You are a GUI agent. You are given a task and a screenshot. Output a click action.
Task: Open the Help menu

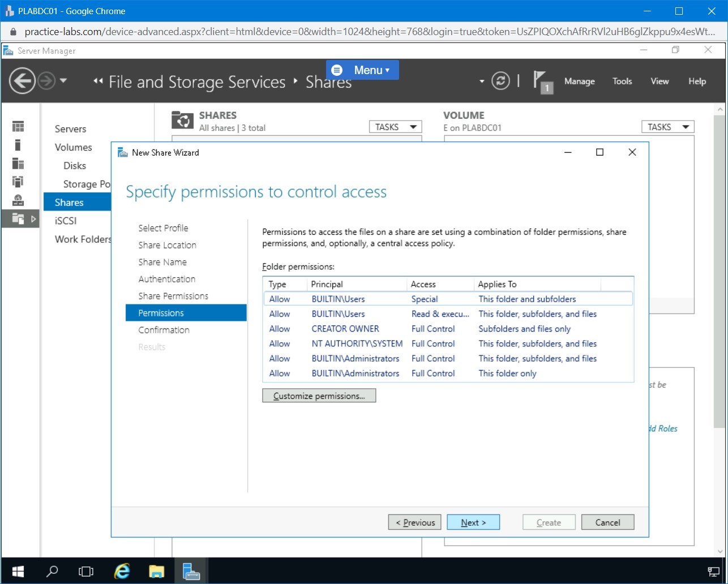point(697,81)
